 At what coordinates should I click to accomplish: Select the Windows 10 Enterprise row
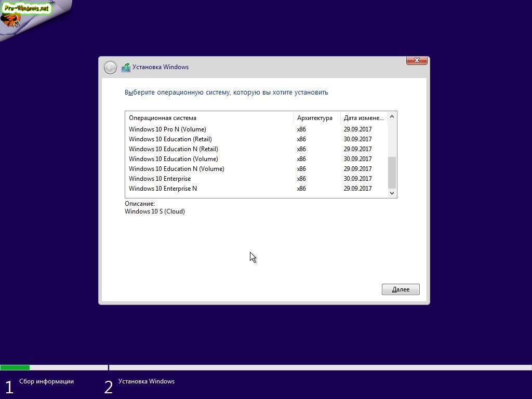(x=256, y=179)
